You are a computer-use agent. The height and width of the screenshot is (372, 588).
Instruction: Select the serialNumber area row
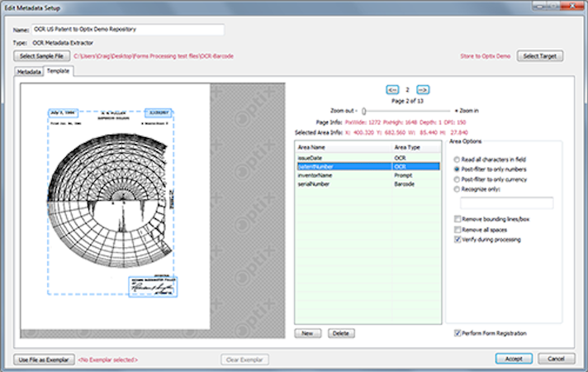tap(367, 184)
